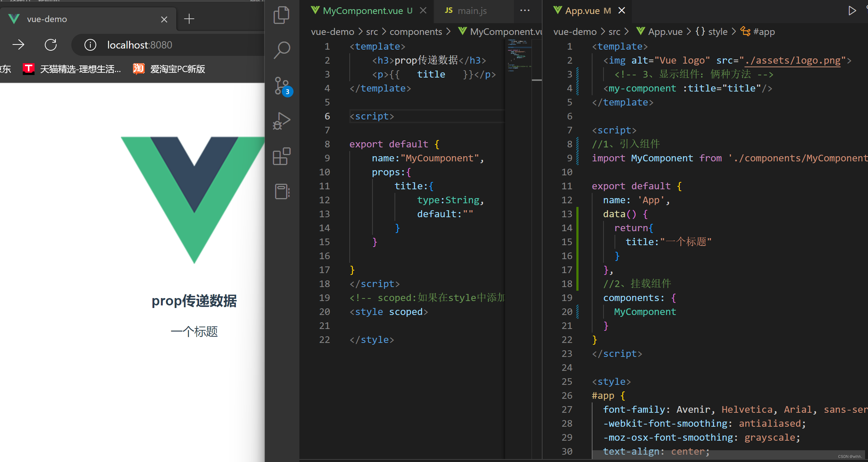The height and width of the screenshot is (462, 868).
Task: Open the Extensions view icon
Action: [282, 156]
